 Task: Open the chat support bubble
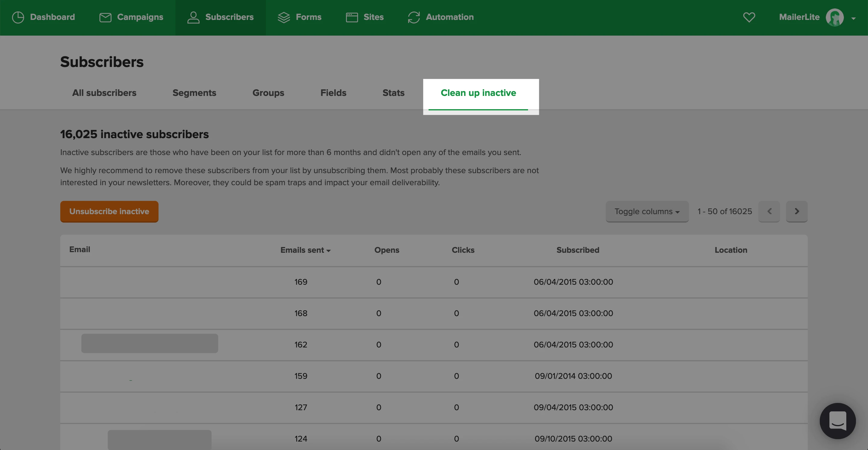click(x=837, y=421)
